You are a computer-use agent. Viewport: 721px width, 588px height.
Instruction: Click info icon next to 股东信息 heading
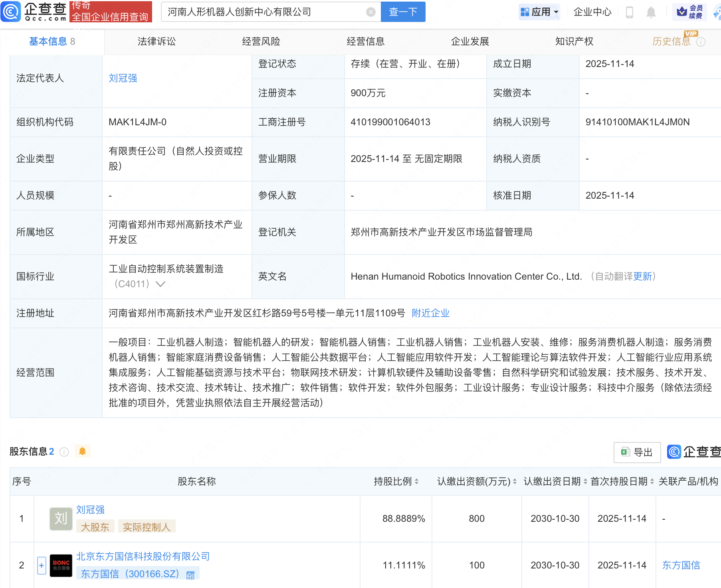pyautogui.click(x=64, y=452)
